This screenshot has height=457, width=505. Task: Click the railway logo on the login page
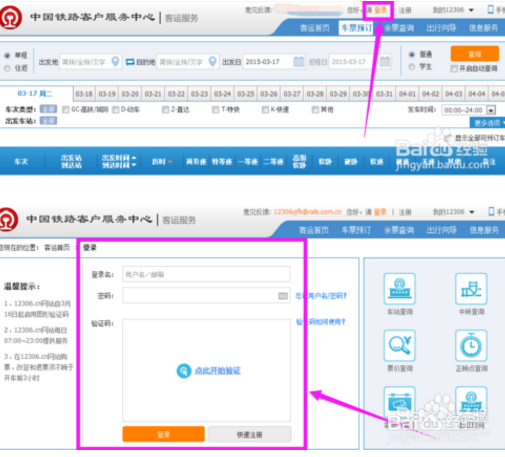tap(8, 219)
